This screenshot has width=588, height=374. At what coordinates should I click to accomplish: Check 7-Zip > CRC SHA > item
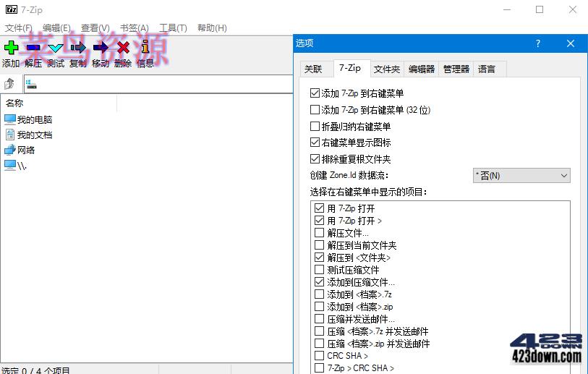pyautogui.click(x=319, y=368)
